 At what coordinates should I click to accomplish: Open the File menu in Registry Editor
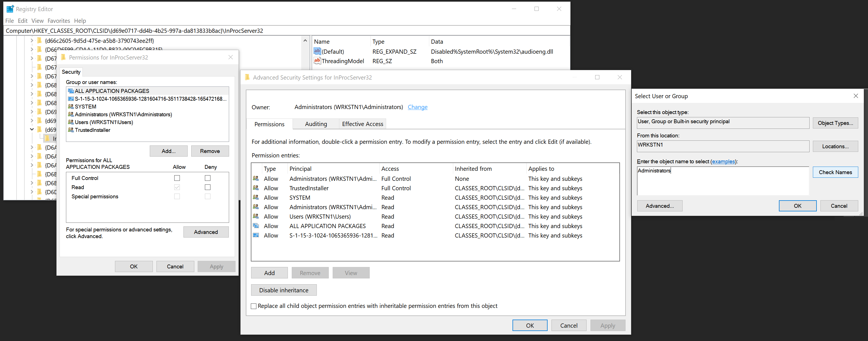[x=9, y=21]
